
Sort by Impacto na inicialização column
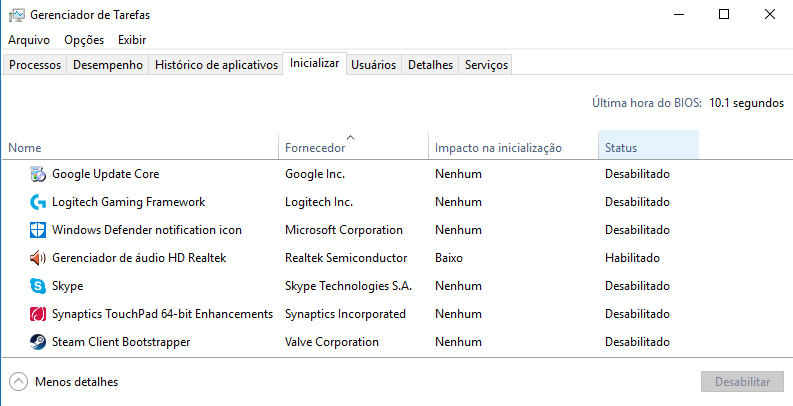click(x=498, y=148)
